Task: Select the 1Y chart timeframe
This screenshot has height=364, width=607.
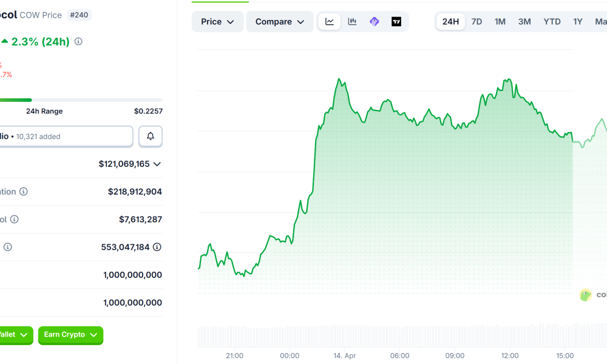Action: click(577, 21)
